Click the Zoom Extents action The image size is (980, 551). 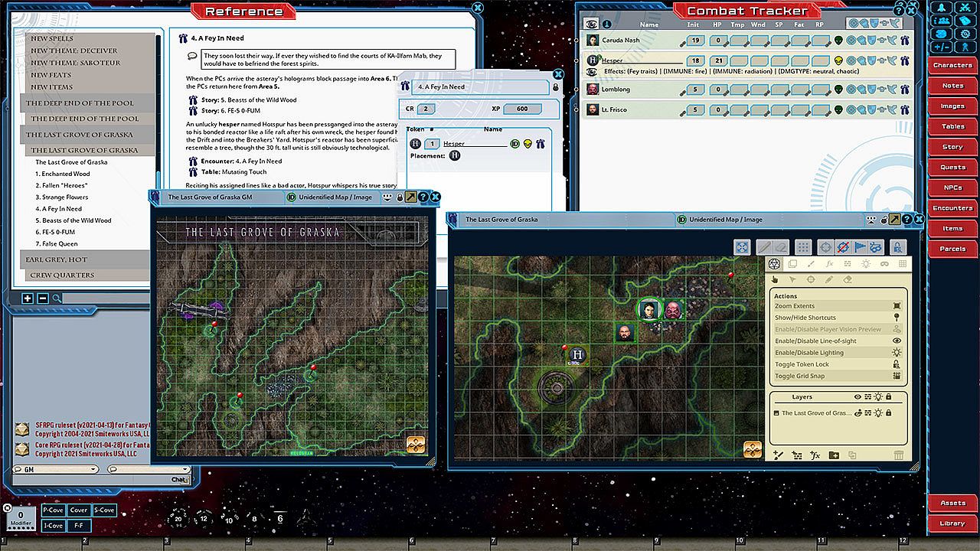click(x=838, y=306)
